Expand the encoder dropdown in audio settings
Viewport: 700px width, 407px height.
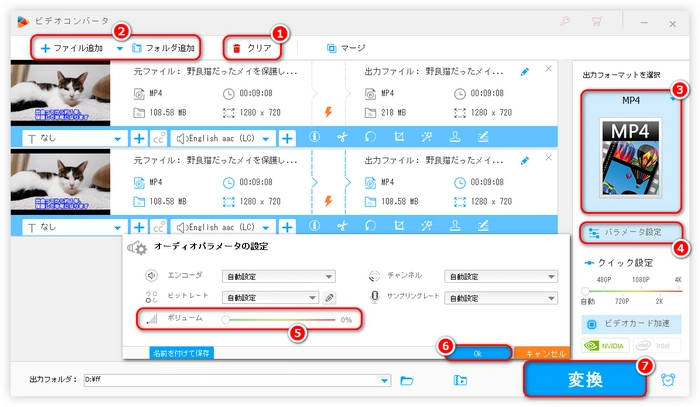point(277,277)
